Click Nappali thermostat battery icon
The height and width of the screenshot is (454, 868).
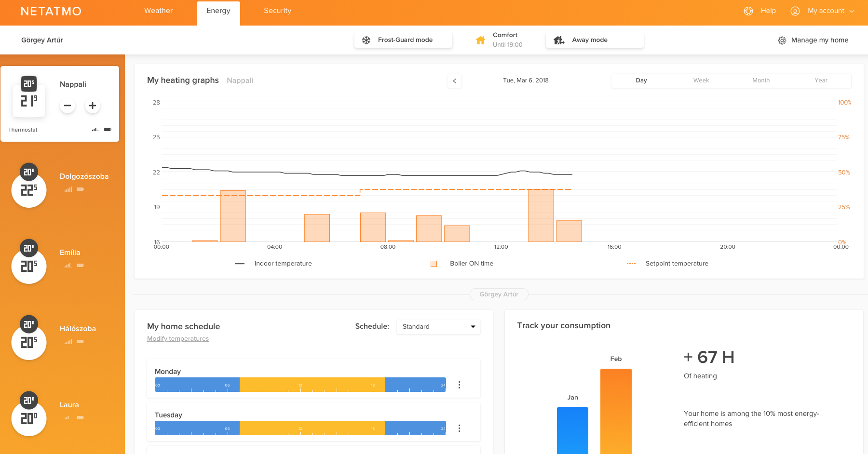[x=108, y=130]
